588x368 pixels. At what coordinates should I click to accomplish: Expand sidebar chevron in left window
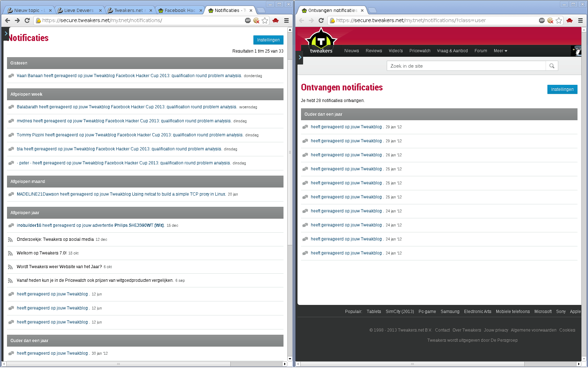(x=6, y=34)
